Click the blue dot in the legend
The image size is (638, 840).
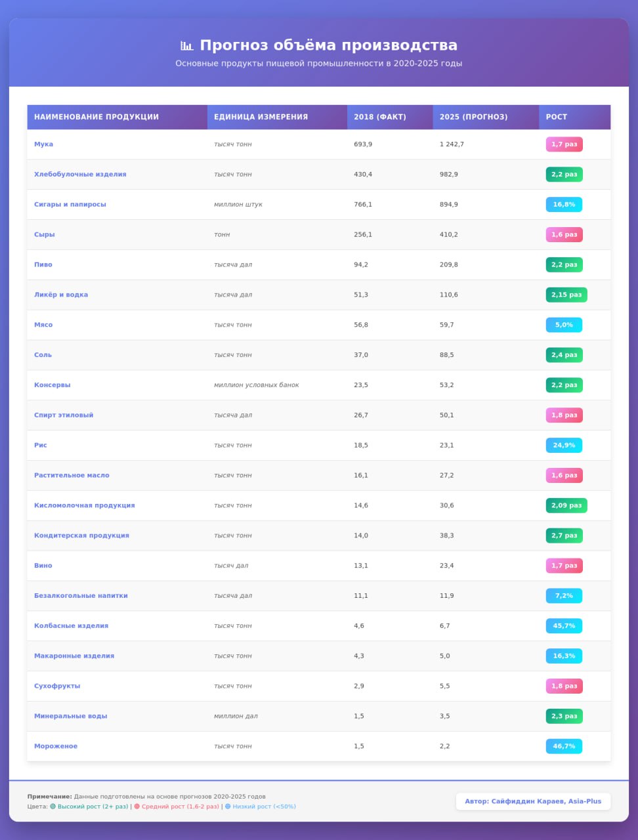point(228,807)
